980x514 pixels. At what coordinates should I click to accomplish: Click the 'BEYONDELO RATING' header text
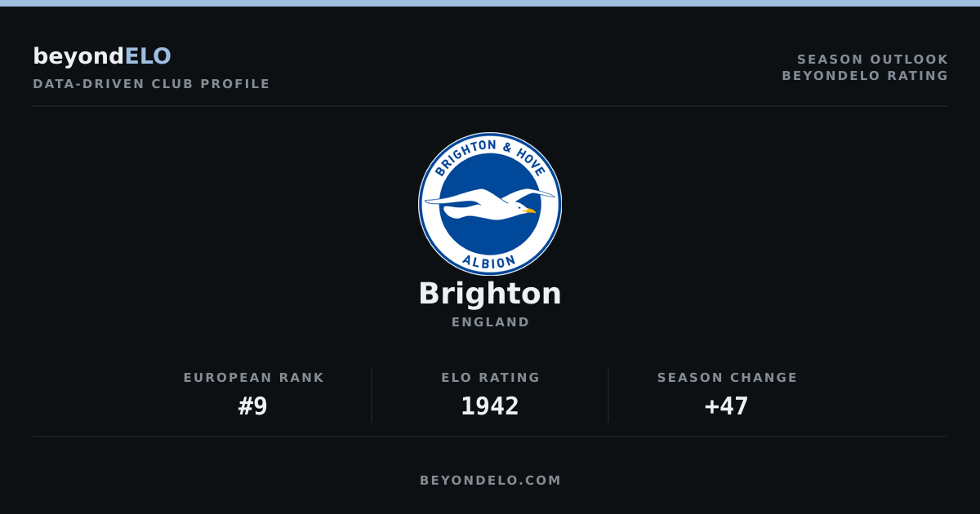pos(866,76)
